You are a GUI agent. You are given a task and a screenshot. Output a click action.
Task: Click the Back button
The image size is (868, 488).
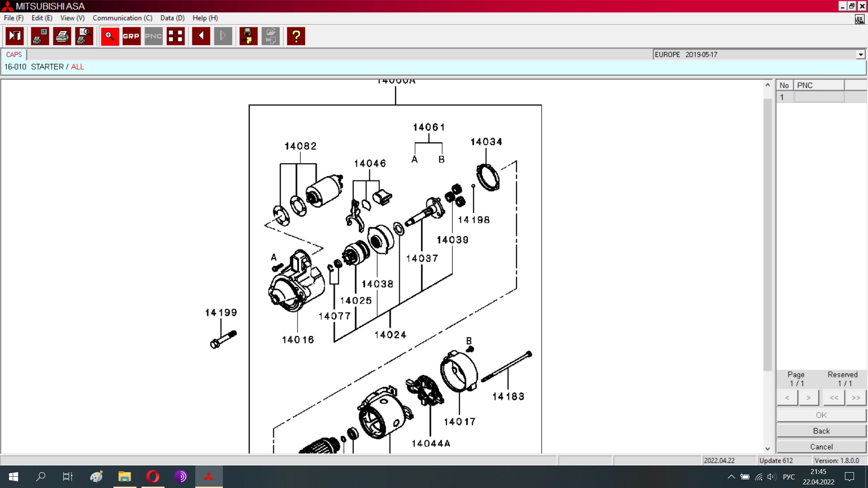[x=821, y=431]
